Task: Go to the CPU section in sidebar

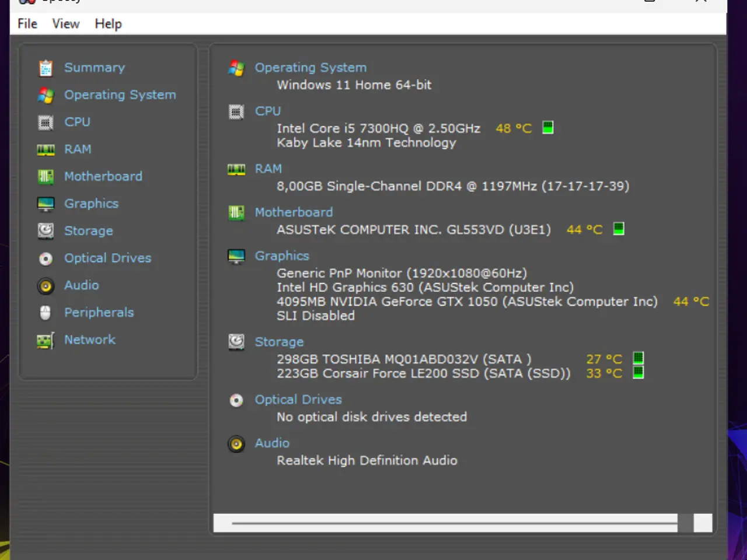Action: coord(77,122)
